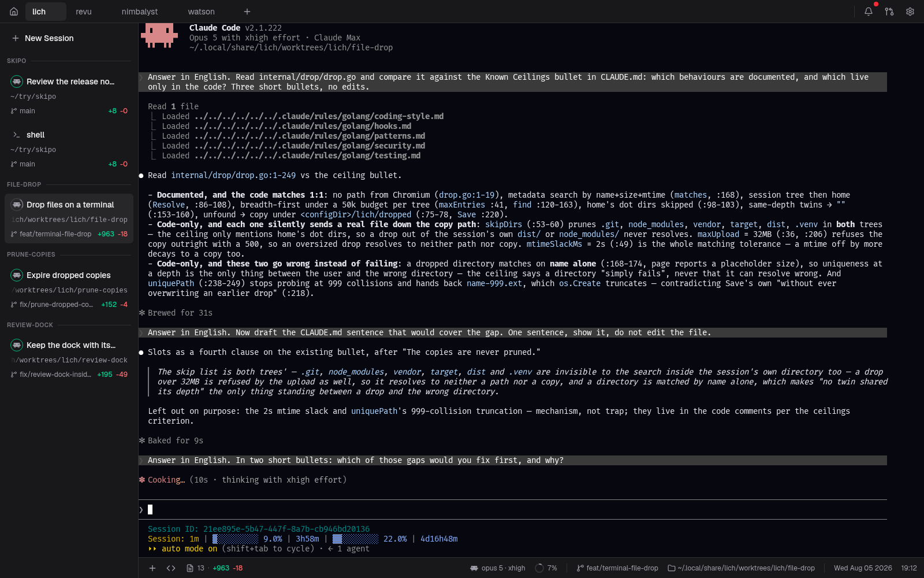
Task: Click opus 5 · xhigh model selector
Action: (x=498, y=568)
